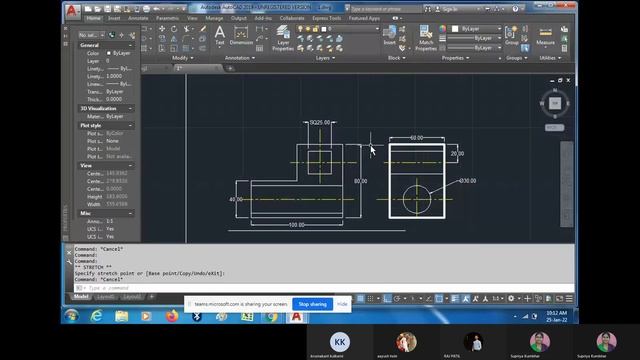Switch to the Model layout tab
640x360 pixels.
point(81,297)
